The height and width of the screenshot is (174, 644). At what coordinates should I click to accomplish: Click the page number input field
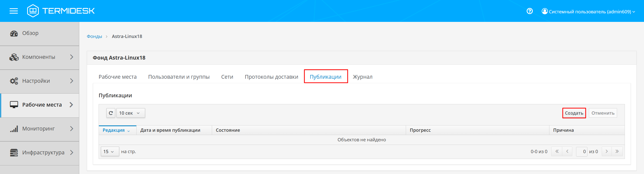click(x=582, y=152)
